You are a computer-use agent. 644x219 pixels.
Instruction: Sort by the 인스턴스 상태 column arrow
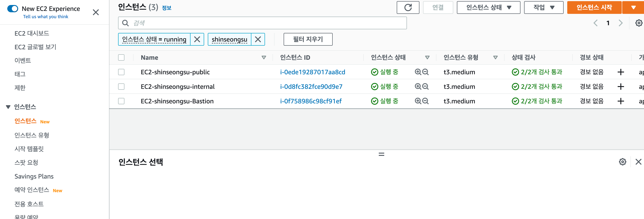[427, 57]
